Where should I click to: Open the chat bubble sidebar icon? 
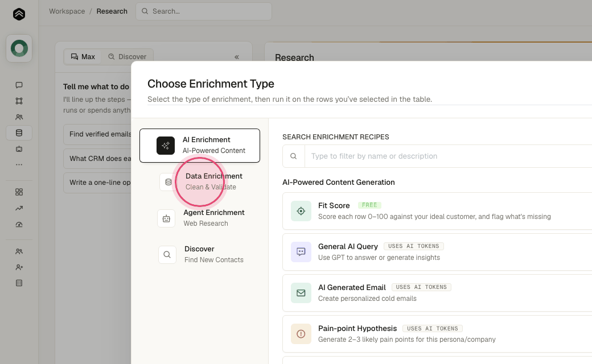(19, 85)
